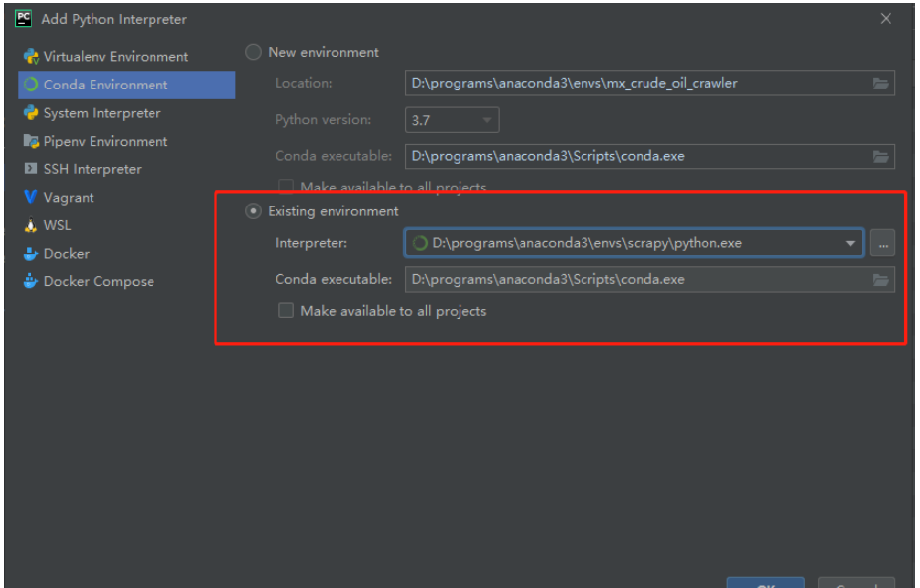Click the Cancel button
This screenshot has width=920, height=588.
pos(855,583)
